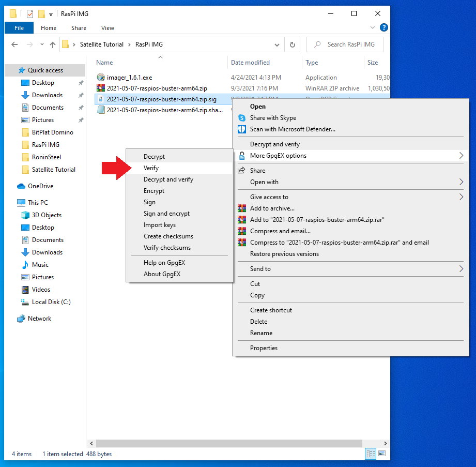Expand the ribbon with chevron
Image resolution: width=476 pixels, height=467 pixels.
point(373,27)
